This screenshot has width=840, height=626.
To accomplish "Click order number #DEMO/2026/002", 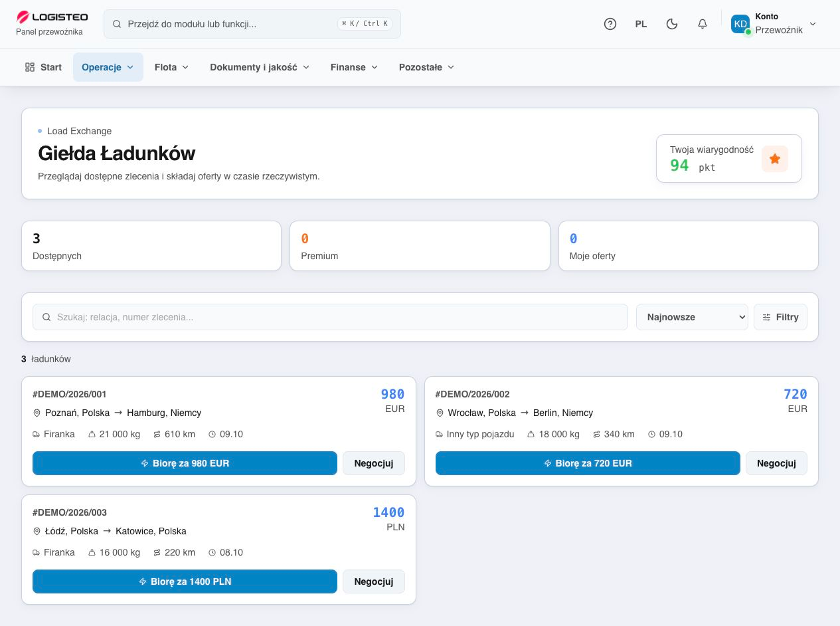I will [x=473, y=394].
